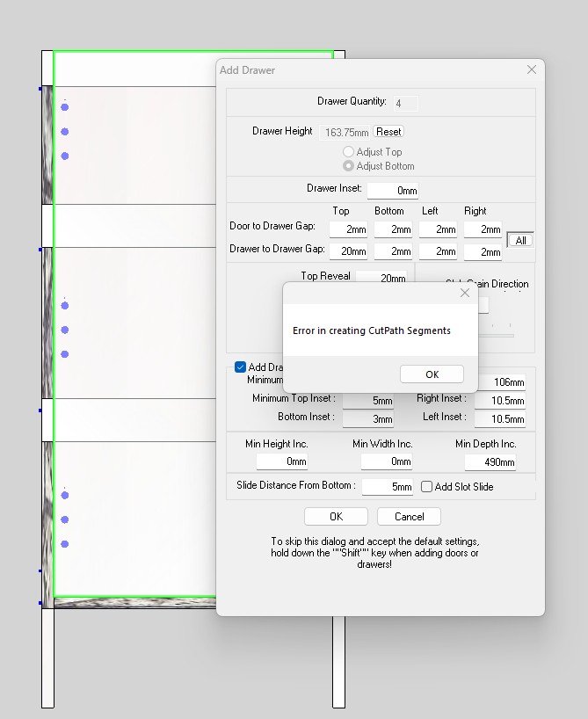Click the Min Height Inc. field
This screenshot has height=719, width=588.
click(281, 462)
